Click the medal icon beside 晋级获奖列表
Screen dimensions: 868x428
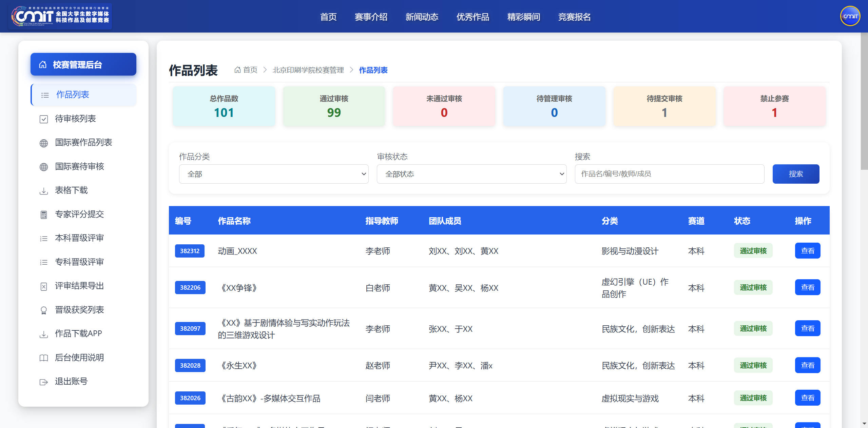[44, 310]
